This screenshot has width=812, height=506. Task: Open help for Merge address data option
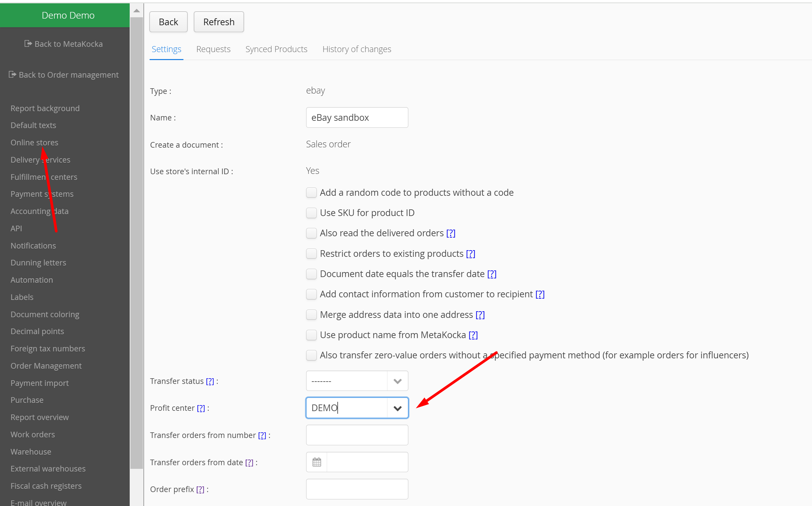pos(480,315)
